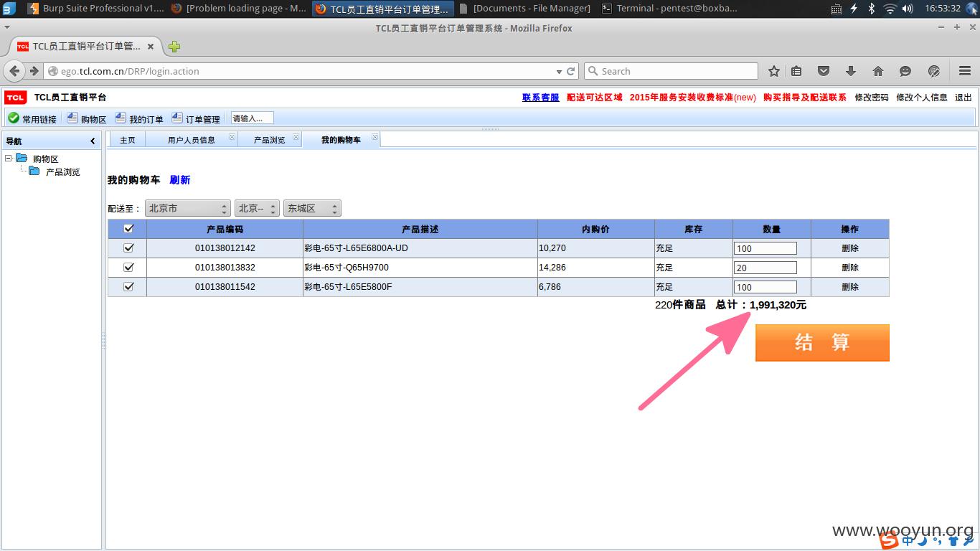
Task: Toggle the select-all header checkbox
Action: (128, 229)
